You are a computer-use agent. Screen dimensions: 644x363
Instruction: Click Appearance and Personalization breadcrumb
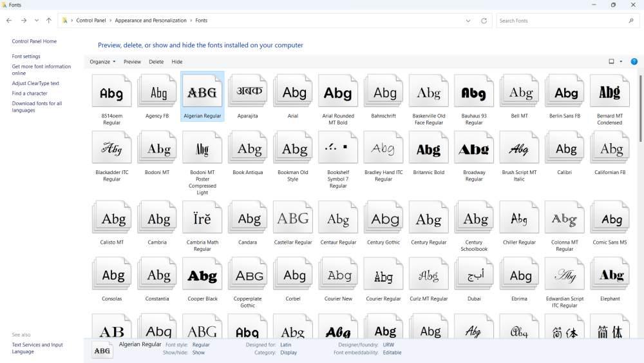click(x=150, y=21)
